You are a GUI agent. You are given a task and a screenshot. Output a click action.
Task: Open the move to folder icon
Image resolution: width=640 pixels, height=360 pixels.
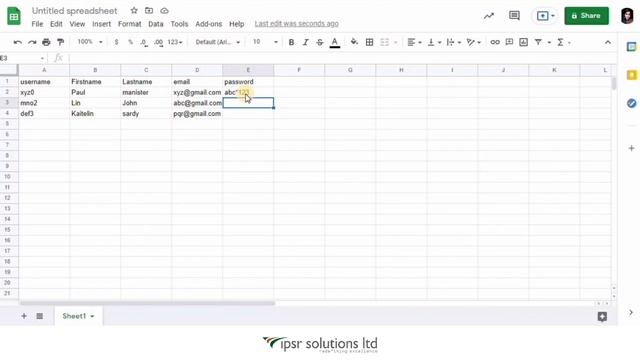coord(149,11)
